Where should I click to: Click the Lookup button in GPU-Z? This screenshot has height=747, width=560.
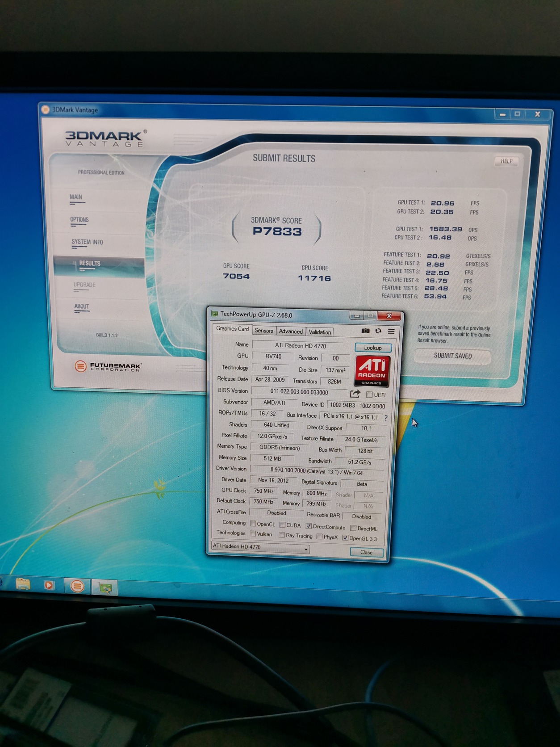click(x=373, y=348)
